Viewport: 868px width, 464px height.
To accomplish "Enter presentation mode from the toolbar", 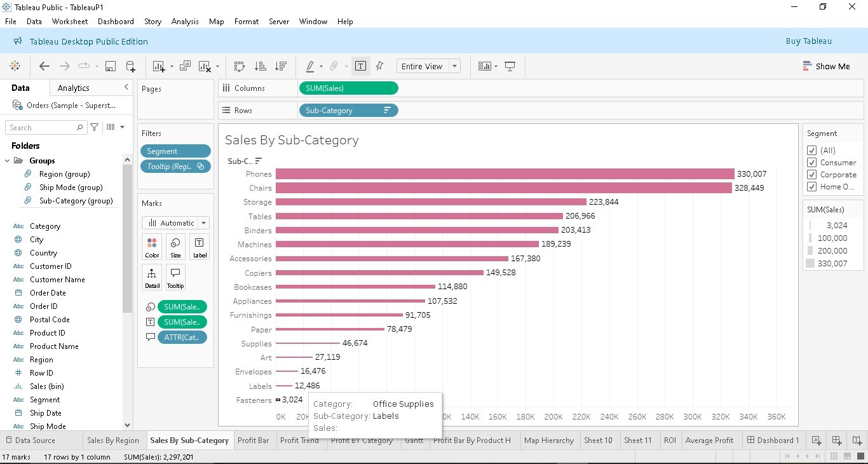I will tap(510, 66).
